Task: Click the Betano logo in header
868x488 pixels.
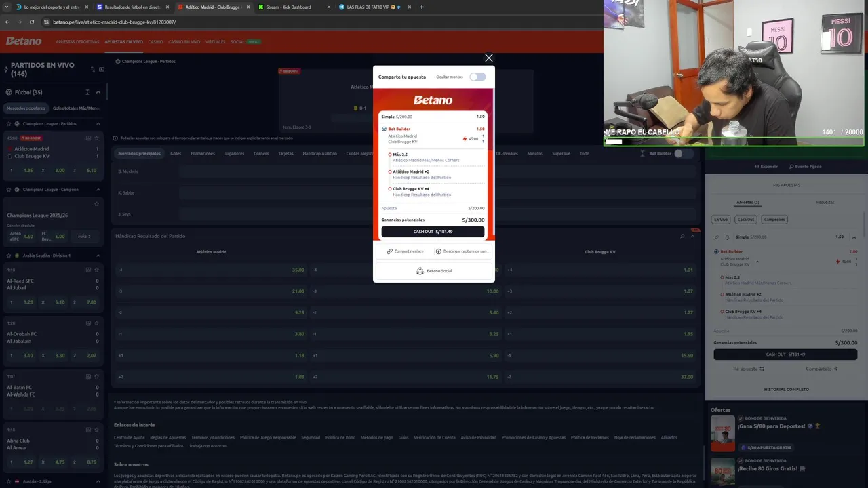Action: pos(24,41)
